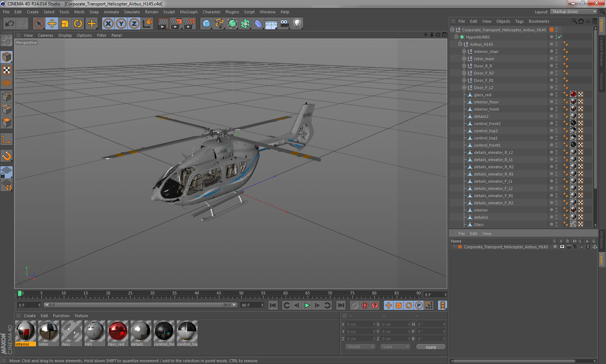Open the viewport Cameras menu
This screenshot has height=364, width=606.
[x=45, y=35]
